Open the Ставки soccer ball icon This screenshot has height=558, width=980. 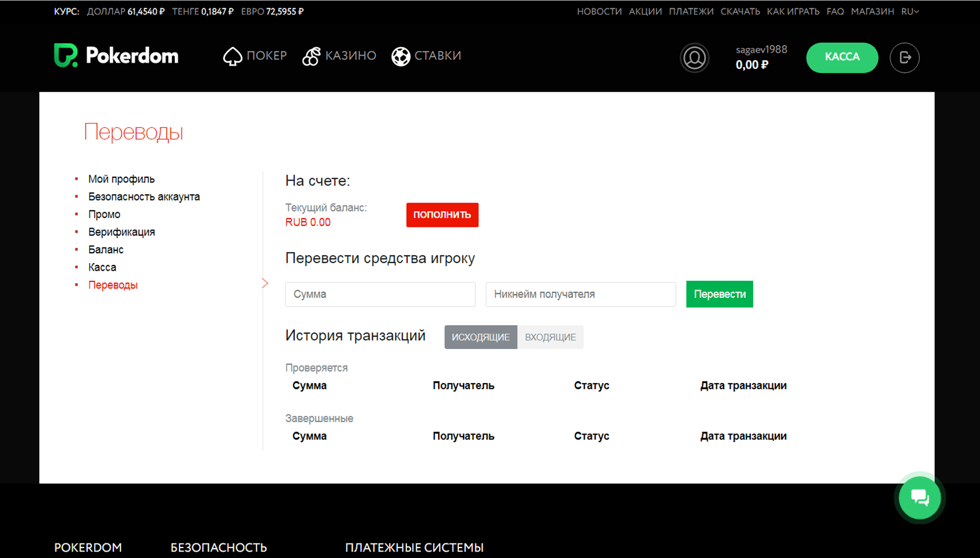[401, 56]
